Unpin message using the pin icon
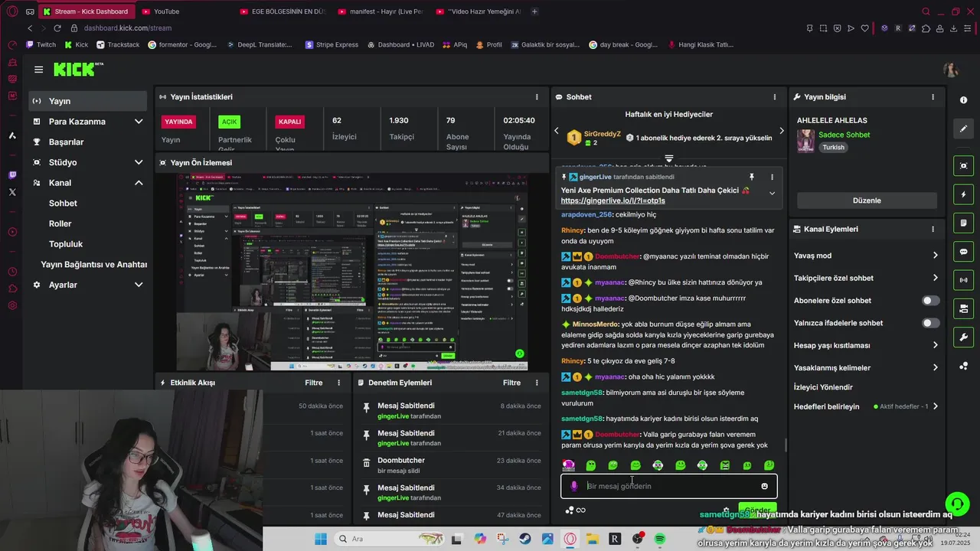Image resolution: width=980 pixels, height=551 pixels. click(752, 177)
